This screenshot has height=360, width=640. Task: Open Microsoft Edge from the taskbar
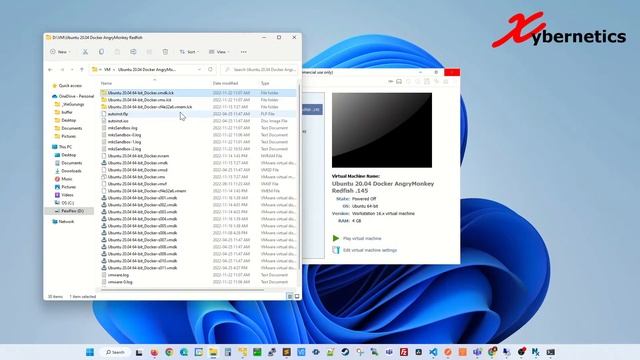pyautogui.click(x=184, y=352)
